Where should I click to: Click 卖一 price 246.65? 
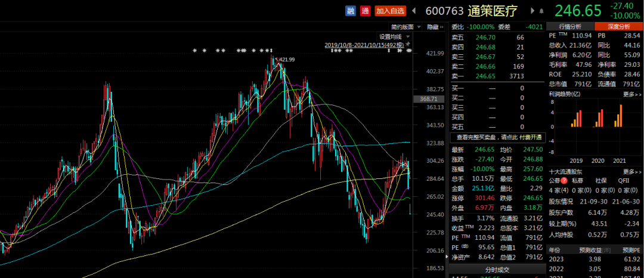(x=485, y=76)
